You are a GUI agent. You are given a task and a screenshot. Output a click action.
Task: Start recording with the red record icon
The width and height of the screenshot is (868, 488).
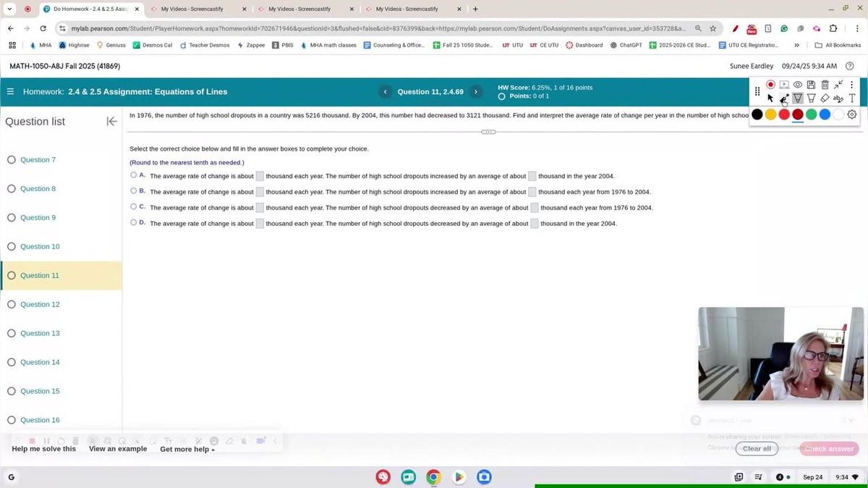click(771, 84)
